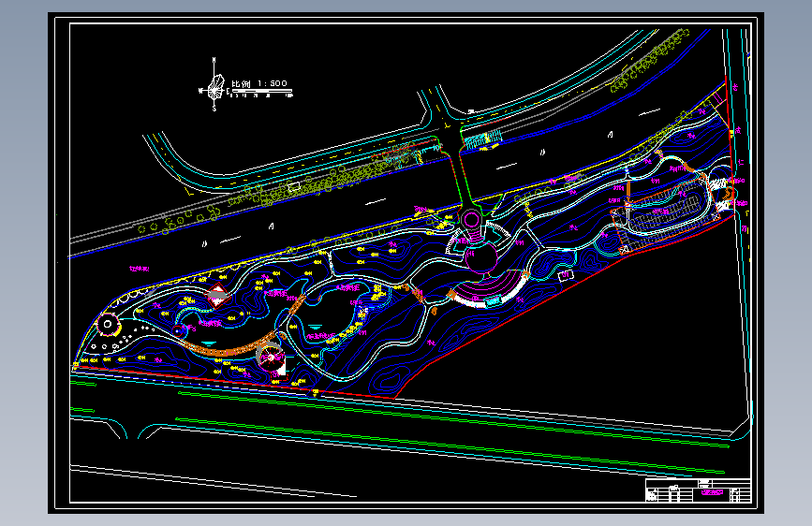
Task: Select the title block table in the corner
Action: [x=698, y=490]
